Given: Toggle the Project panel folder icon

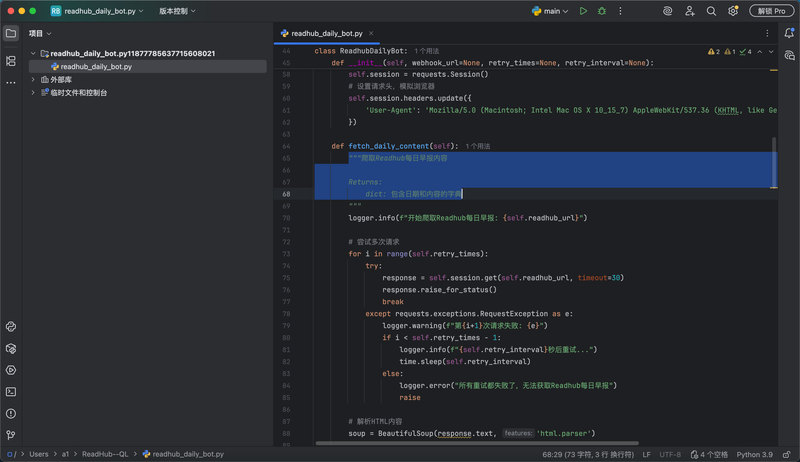Looking at the screenshot, I should (11, 33).
